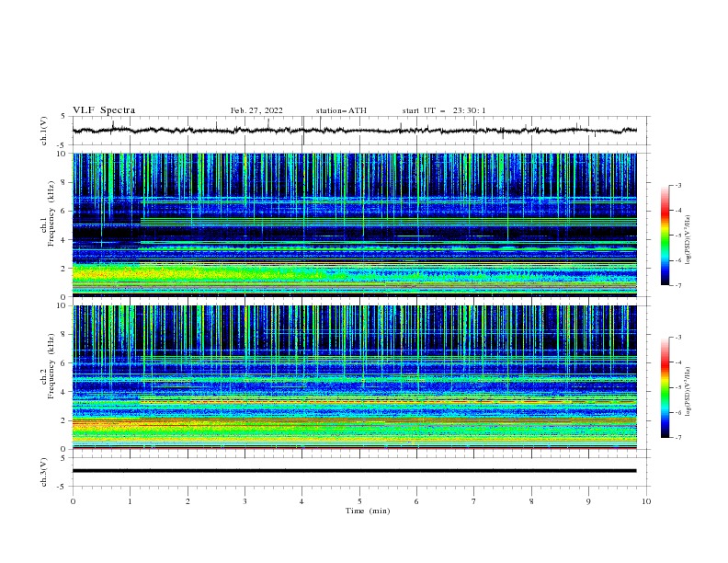Click the "-5" tick on the ch.1 colorbar
This screenshot has height=563, width=728.
point(678,236)
